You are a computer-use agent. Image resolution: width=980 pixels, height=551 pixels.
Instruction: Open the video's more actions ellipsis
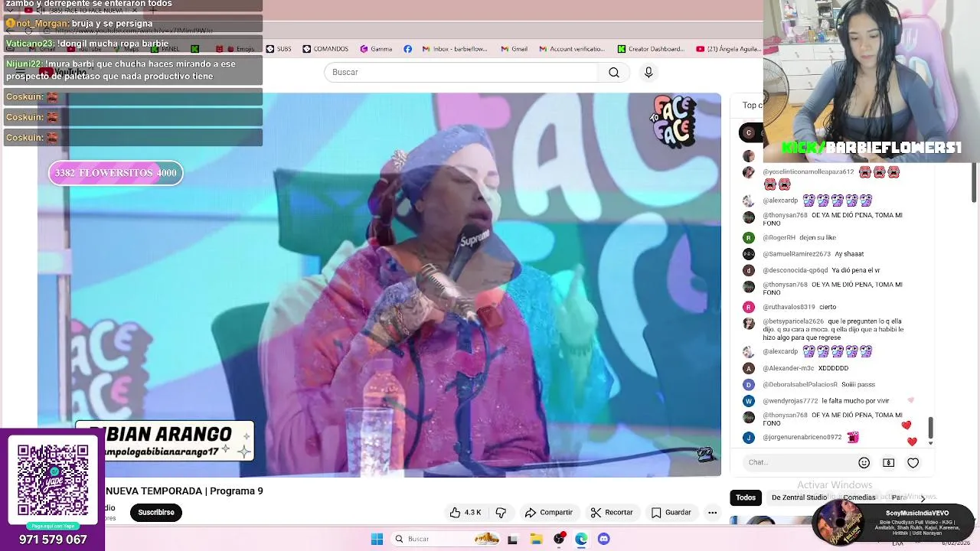[712, 513]
